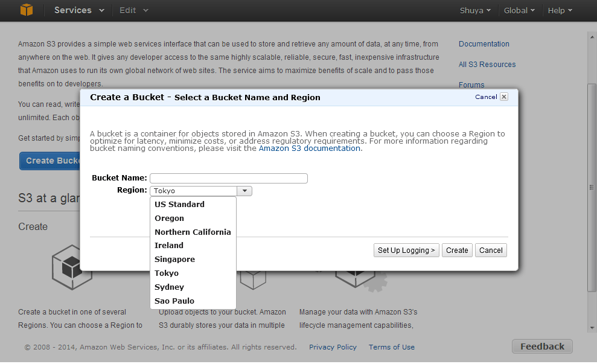Open the Services dropdown menu
The width and height of the screenshot is (597, 364).
tap(79, 10)
